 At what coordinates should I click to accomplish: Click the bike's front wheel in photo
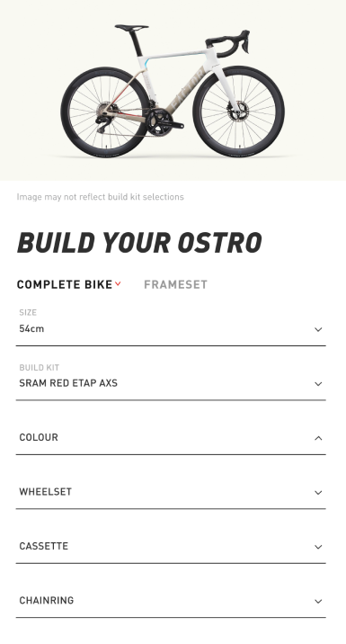[238, 112]
